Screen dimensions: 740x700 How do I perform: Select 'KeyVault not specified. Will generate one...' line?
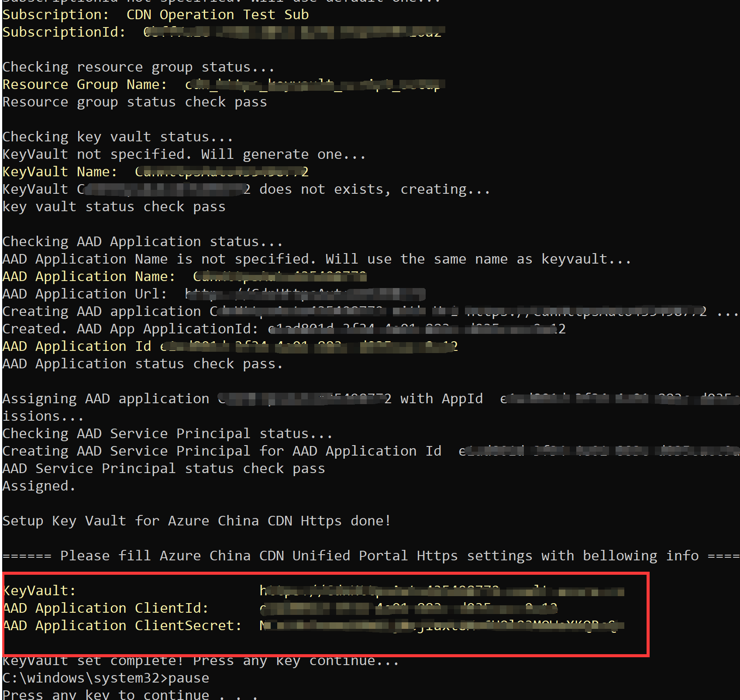click(184, 154)
